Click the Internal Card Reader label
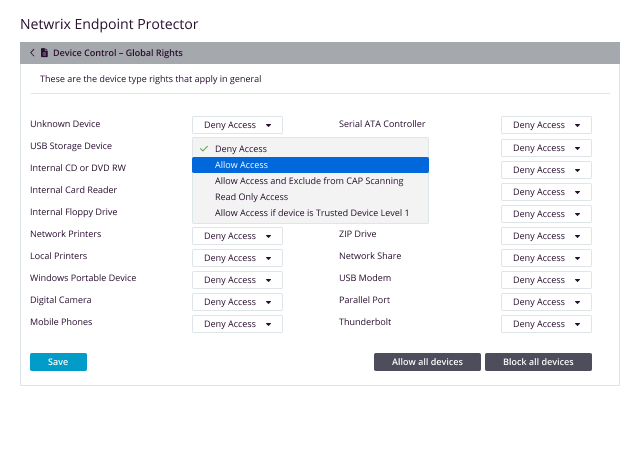Viewport: 640px width, 450px height. (73, 190)
